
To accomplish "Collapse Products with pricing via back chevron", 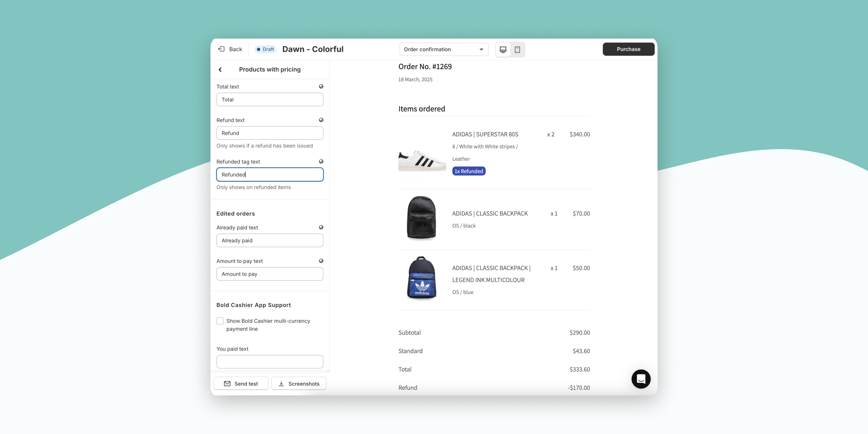I will [x=220, y=69].
